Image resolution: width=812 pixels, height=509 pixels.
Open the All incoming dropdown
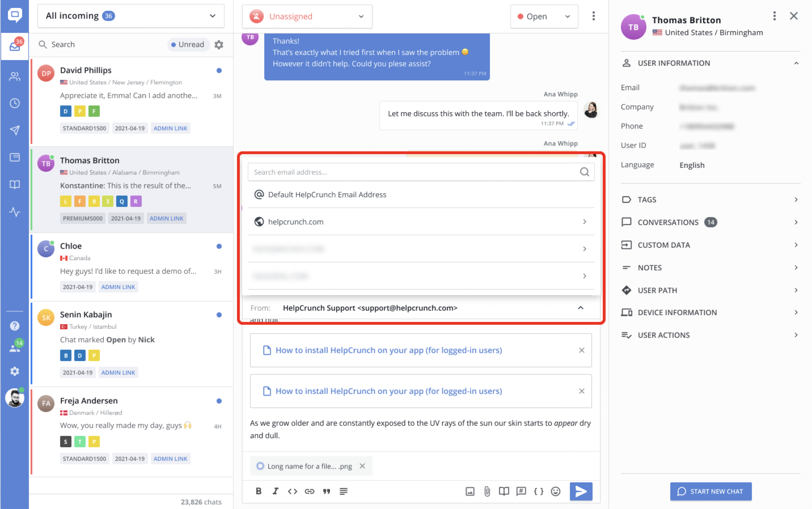pyautogui.click(x=131, y=16)
